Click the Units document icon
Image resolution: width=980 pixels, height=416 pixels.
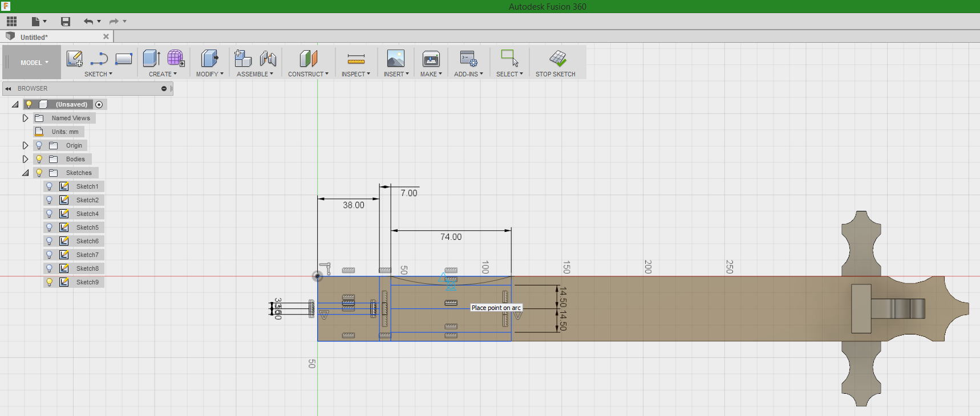point(39,132)
